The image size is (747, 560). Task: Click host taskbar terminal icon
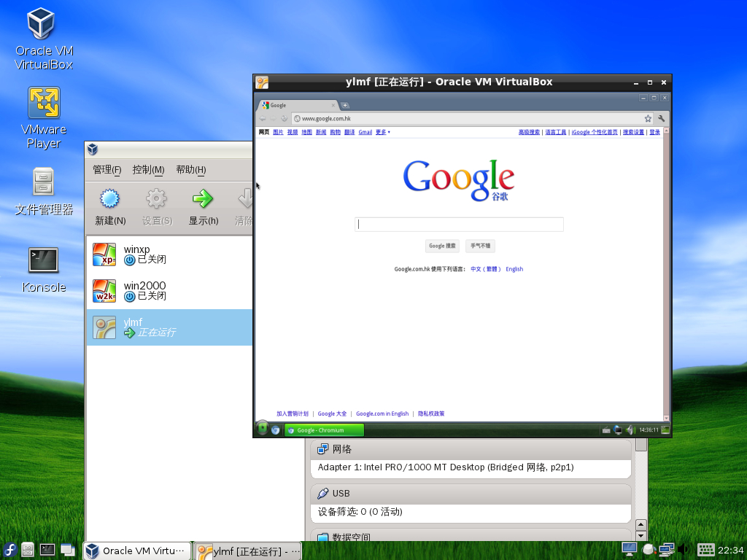47,550
